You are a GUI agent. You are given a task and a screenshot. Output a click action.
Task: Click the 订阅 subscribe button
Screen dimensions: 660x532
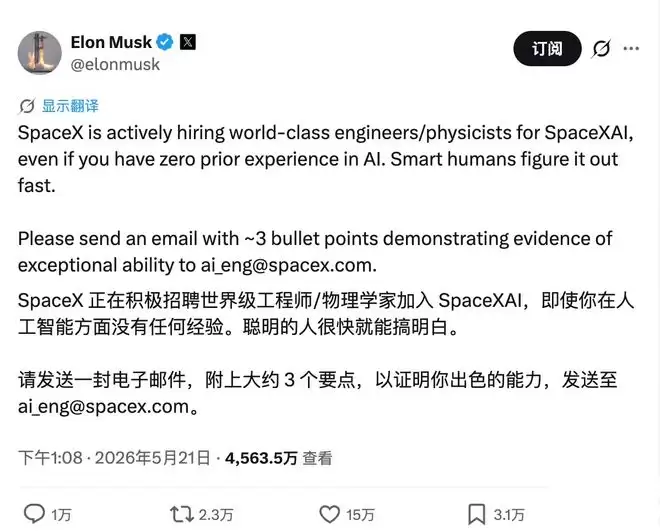[547, 48]
